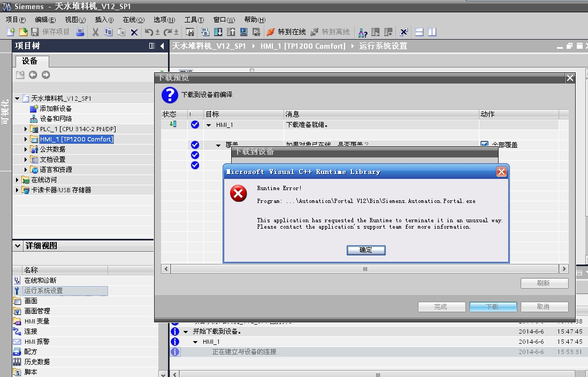Image resolution: width=588 pixels, height=377 pixels.
Task: Click the start CPU toolbar icon
Action: [x=376, y=32]
